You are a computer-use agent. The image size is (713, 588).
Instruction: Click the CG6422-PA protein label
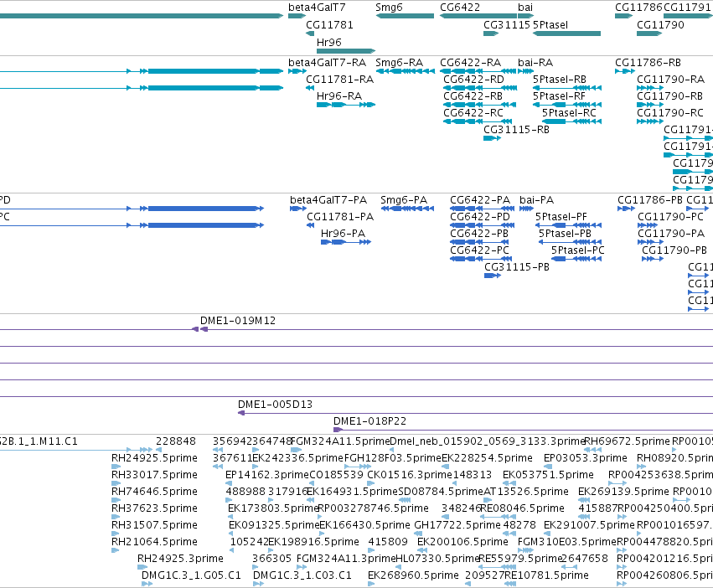[480, 200]
